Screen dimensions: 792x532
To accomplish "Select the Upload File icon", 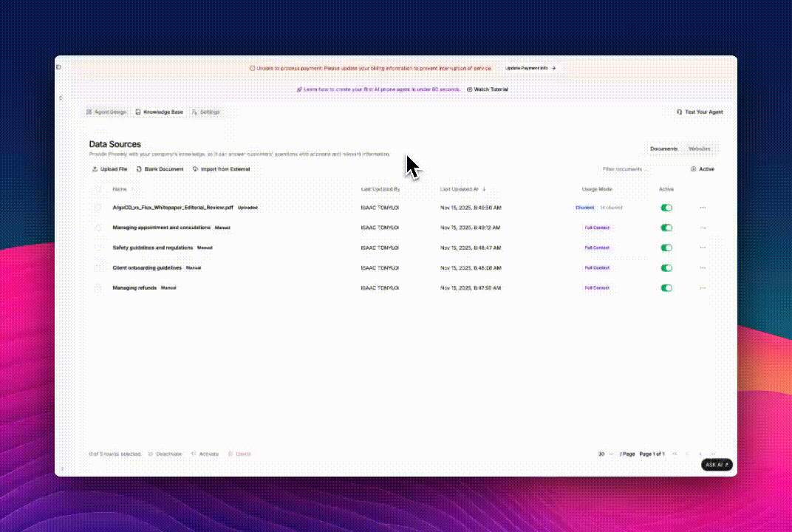I will [x=94, y=169].
